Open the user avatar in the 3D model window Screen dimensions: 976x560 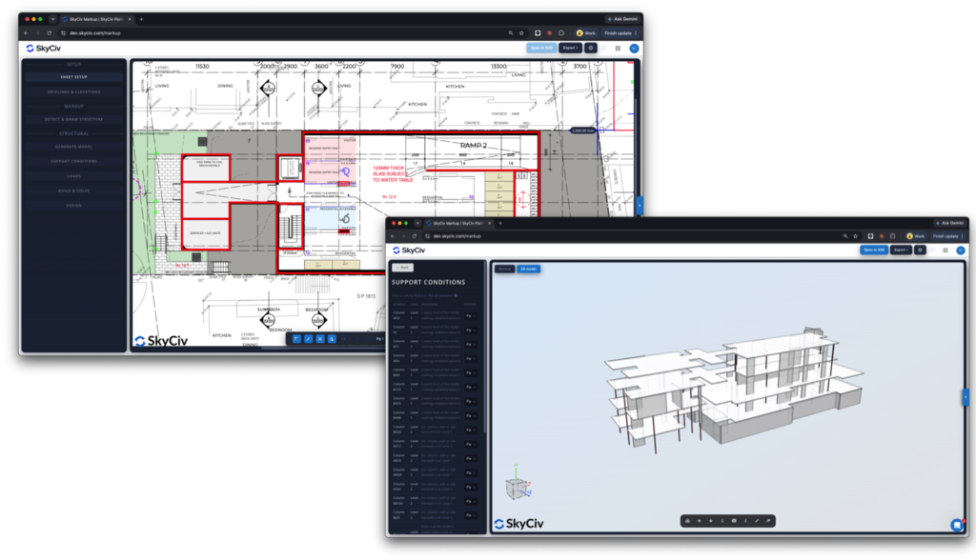[961, 250]
